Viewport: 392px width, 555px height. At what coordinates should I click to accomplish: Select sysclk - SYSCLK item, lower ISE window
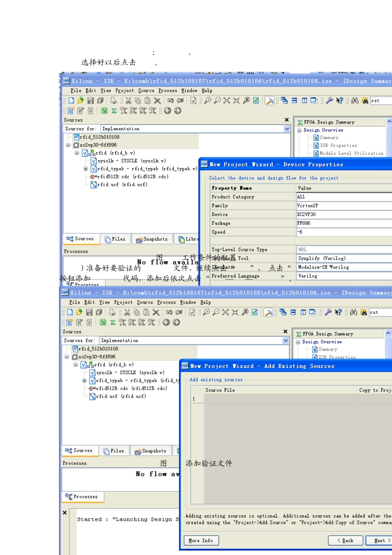(x=130, y=372)
